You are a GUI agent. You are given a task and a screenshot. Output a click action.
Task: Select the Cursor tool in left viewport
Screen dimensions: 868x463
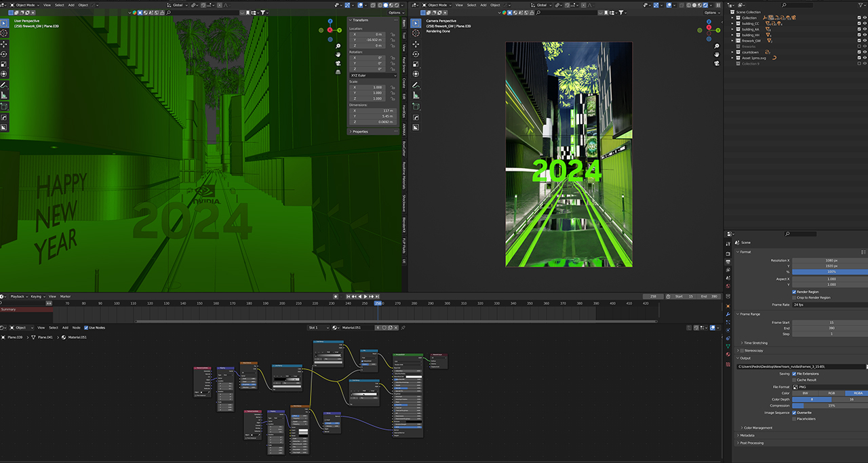point(4,33)
